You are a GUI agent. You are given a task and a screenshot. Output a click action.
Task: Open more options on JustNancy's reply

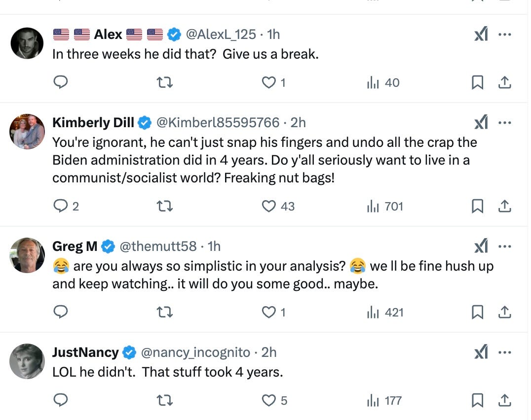505,351
